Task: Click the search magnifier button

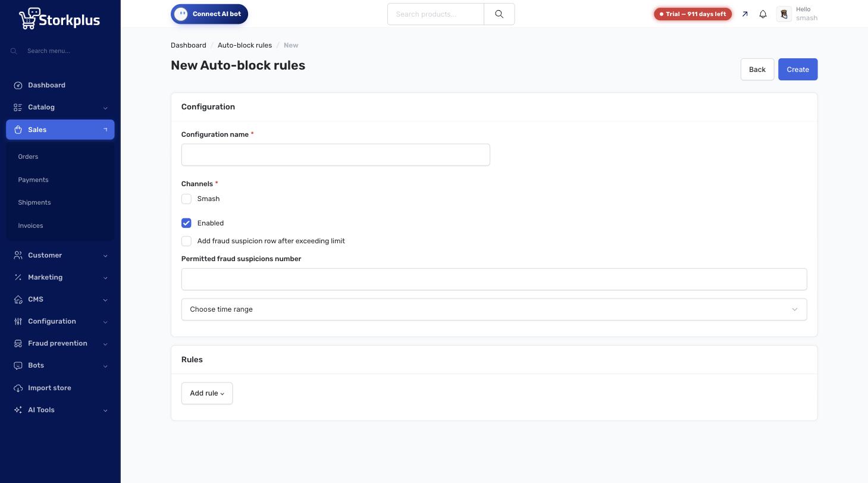Action: (499, 14)
